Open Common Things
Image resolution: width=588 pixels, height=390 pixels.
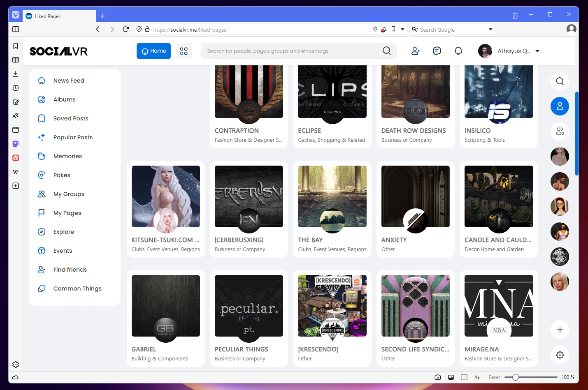77,288
